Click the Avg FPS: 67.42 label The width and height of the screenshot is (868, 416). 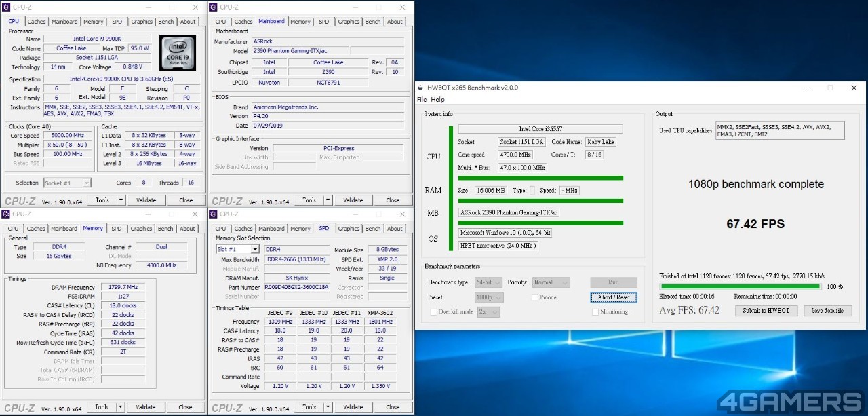pyautogui.click(x=689, y=310)
